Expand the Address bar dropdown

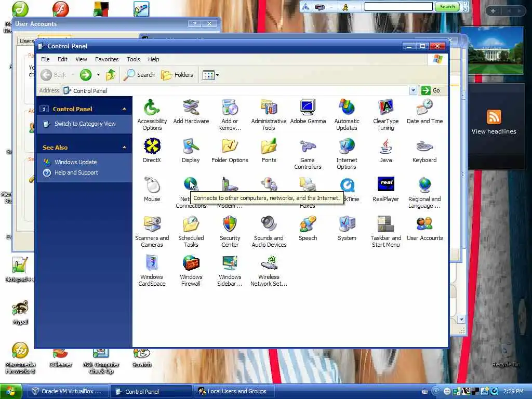(x=413, y=90)
